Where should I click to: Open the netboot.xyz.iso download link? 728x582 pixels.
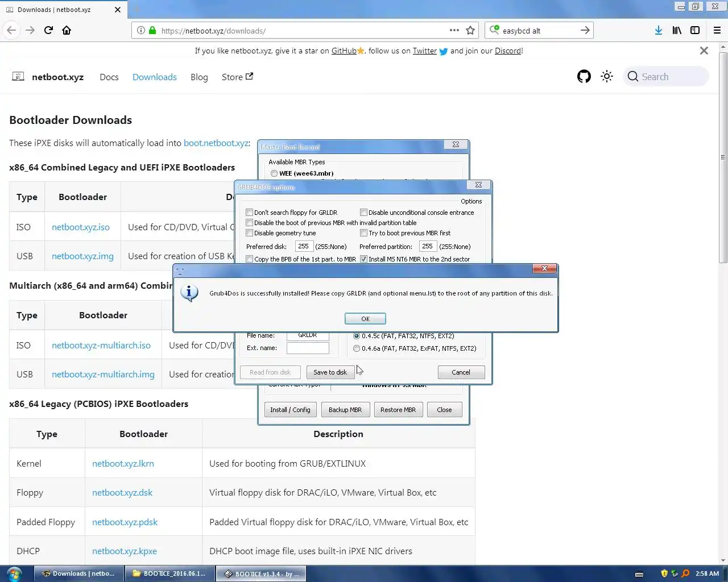(x=81, y=227)
